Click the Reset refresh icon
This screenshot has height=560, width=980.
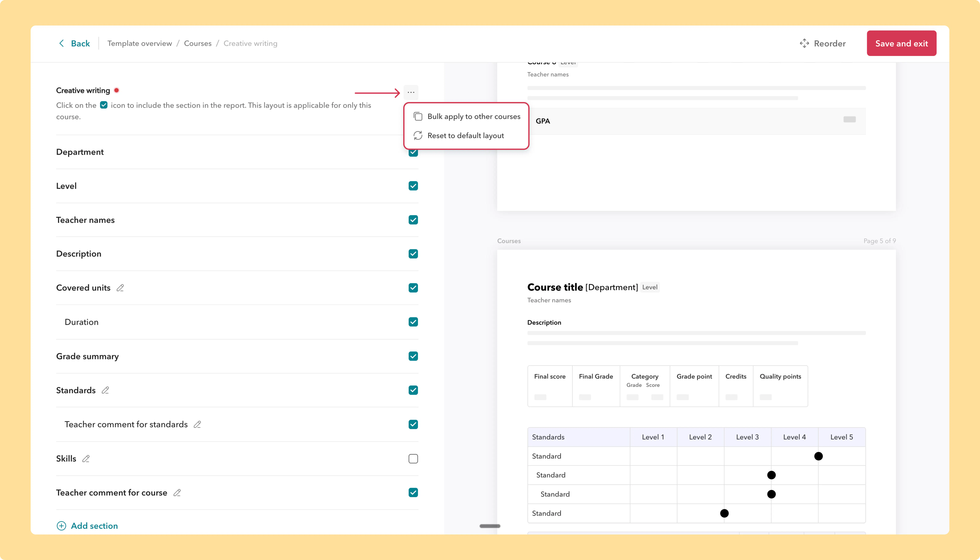[x=418, y=135]
